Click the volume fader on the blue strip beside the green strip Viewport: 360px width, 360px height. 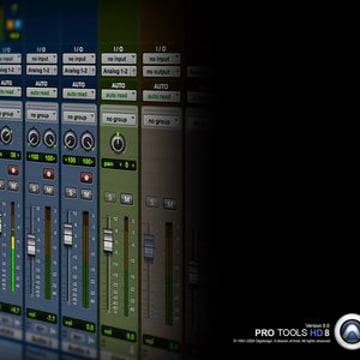click(68, 235)
